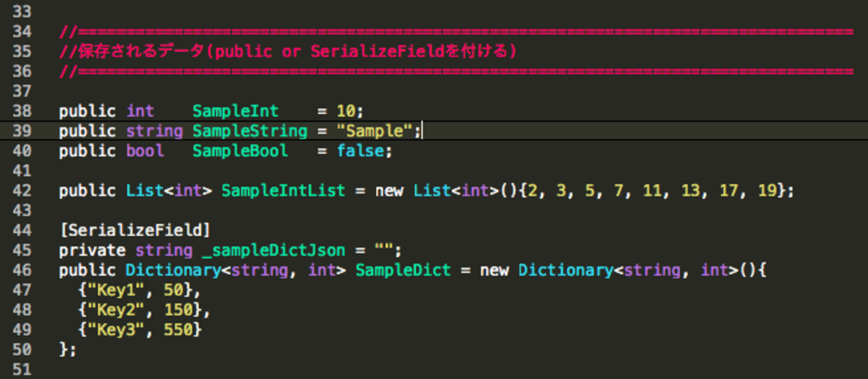Click the closing brace on line 50

(x=63, y=349)
